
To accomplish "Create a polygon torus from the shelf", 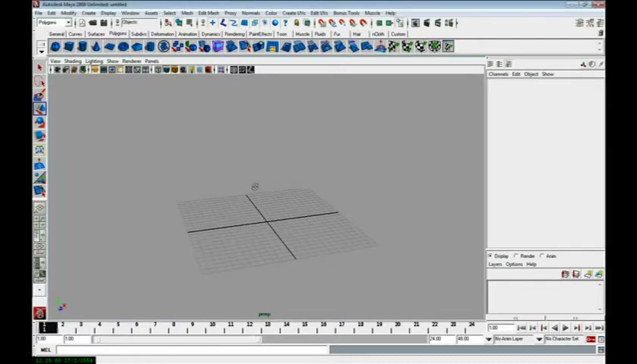I will click(x=123, y=47).
